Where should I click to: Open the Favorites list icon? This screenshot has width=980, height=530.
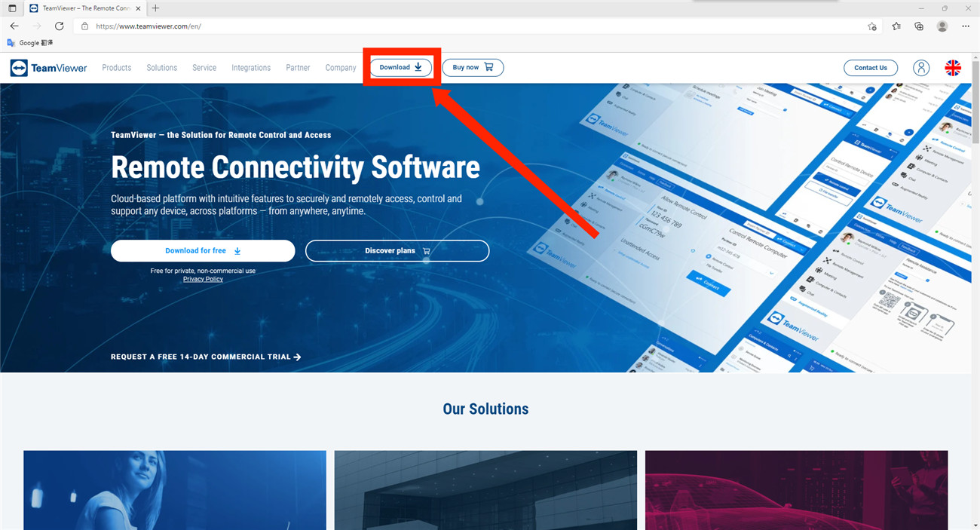896,26
